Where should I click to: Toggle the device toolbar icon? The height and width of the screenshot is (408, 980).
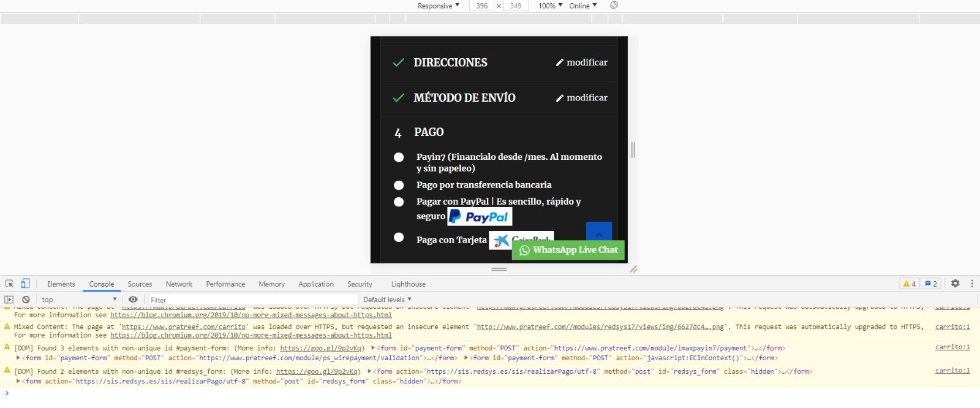point(25,284)
